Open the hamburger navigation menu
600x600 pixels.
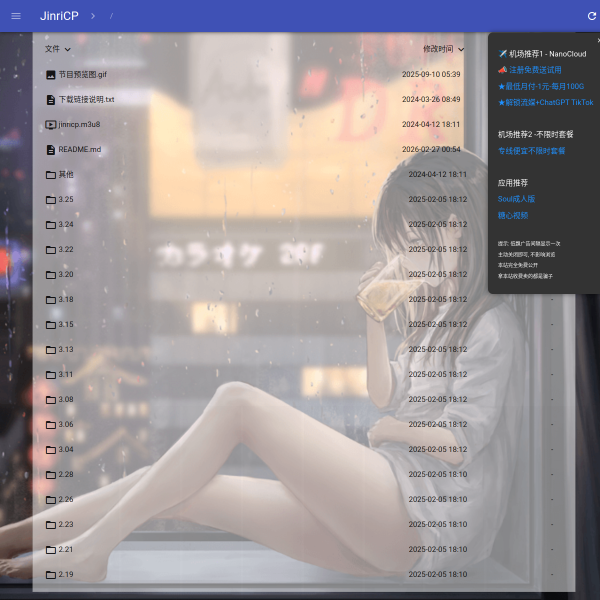(16, 16)
